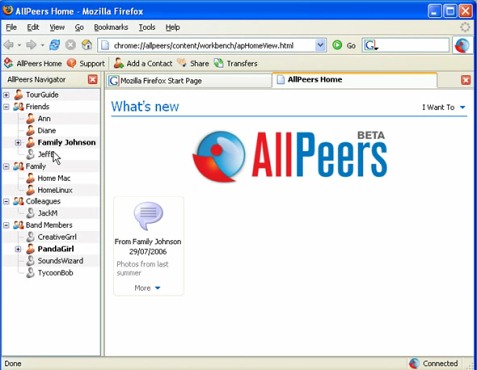This screenshot has height=370, width=477.
Task: Click the AllPeers logo button beside search box
Action: click(462, 45)
